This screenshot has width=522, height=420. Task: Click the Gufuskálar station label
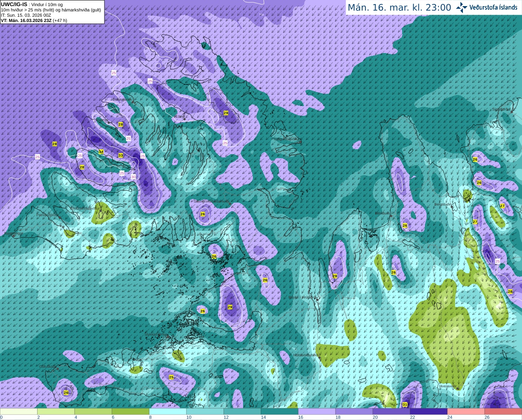point(48,367)
